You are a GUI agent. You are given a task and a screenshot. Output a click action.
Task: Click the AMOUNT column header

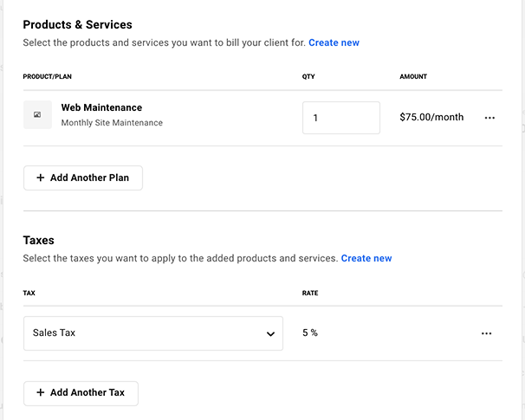click(x=413, y=76)
